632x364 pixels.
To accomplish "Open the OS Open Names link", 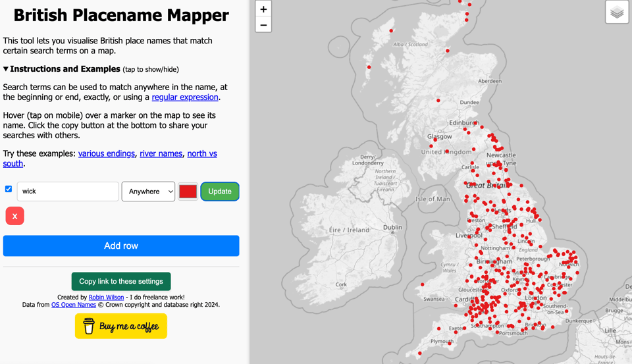I will tap(74, 305).
